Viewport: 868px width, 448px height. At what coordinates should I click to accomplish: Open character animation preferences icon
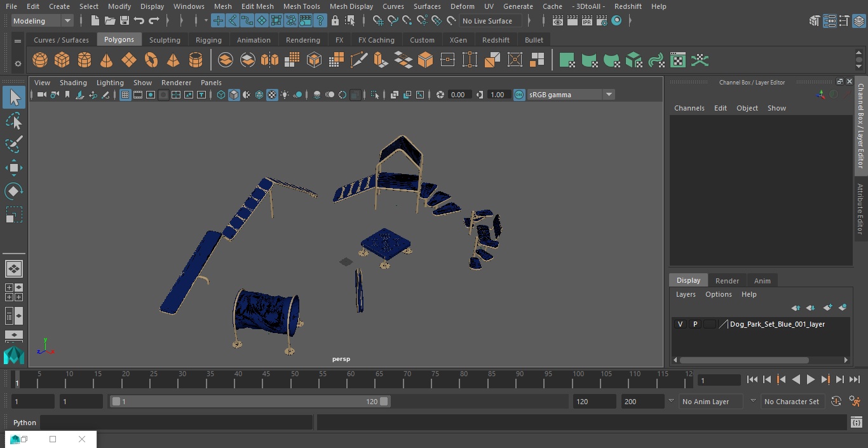click(x=855, y=402)
